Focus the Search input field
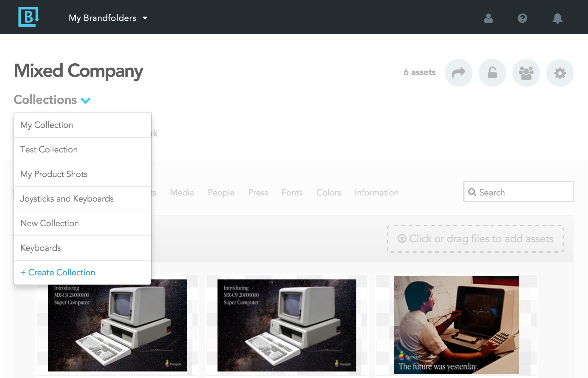This screenshot has height=378, width=588. (518, 191)
